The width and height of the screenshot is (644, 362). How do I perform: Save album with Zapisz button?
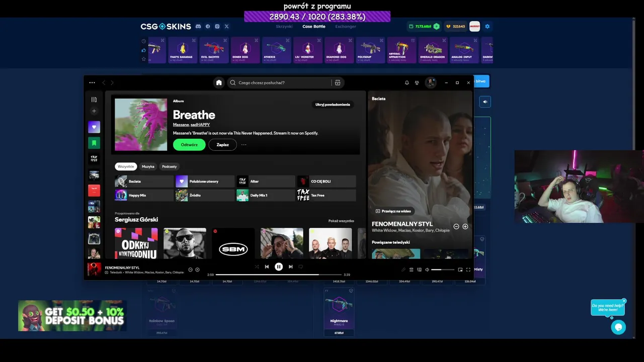coord(222,145)
